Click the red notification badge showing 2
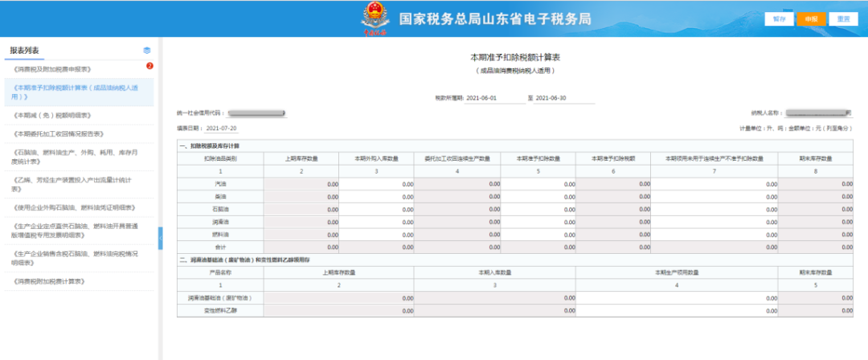868x360 pixels. click(x=149, y=66)
